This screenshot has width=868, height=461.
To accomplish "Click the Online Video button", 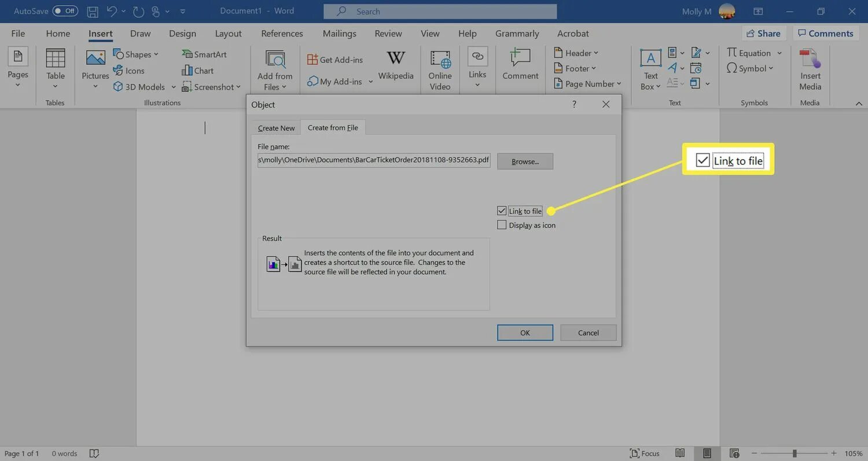I will 440,69.
